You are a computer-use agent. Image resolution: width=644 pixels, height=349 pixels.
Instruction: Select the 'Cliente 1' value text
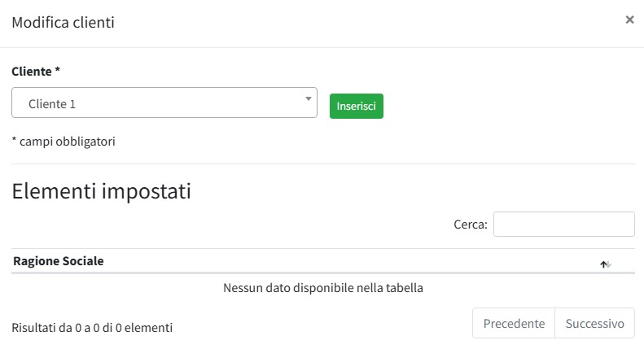(x=52, y=104)
